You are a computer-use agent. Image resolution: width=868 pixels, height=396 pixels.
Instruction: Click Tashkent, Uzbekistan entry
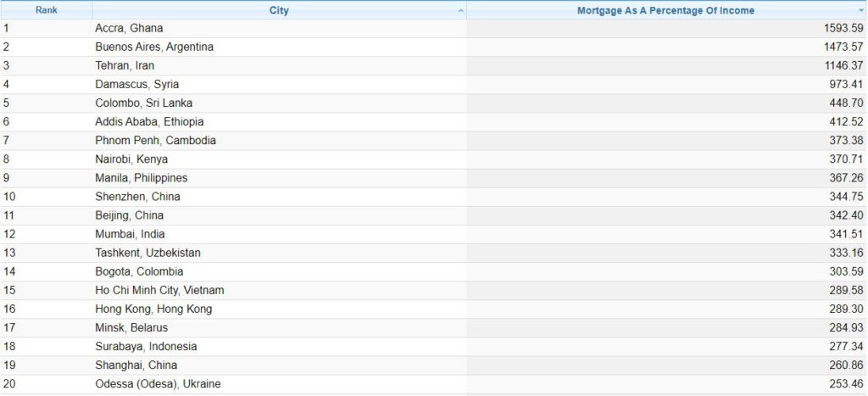[147, 253]
